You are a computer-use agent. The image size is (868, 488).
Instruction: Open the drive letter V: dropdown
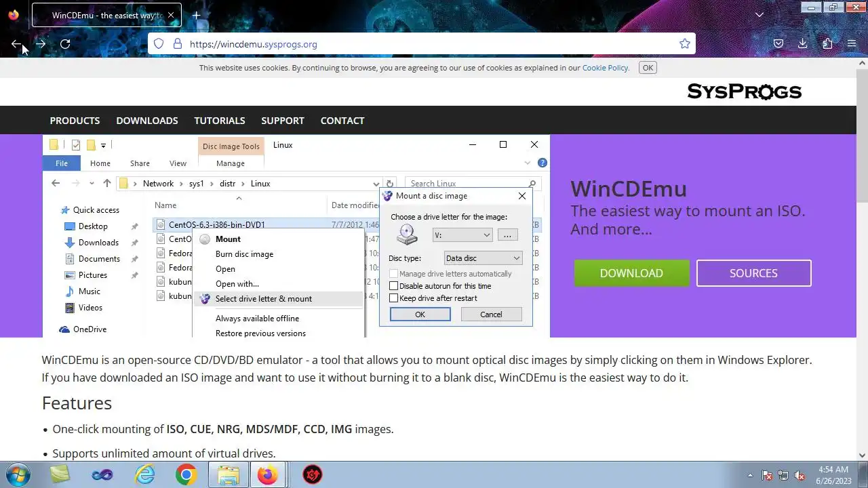coord(462,235)
